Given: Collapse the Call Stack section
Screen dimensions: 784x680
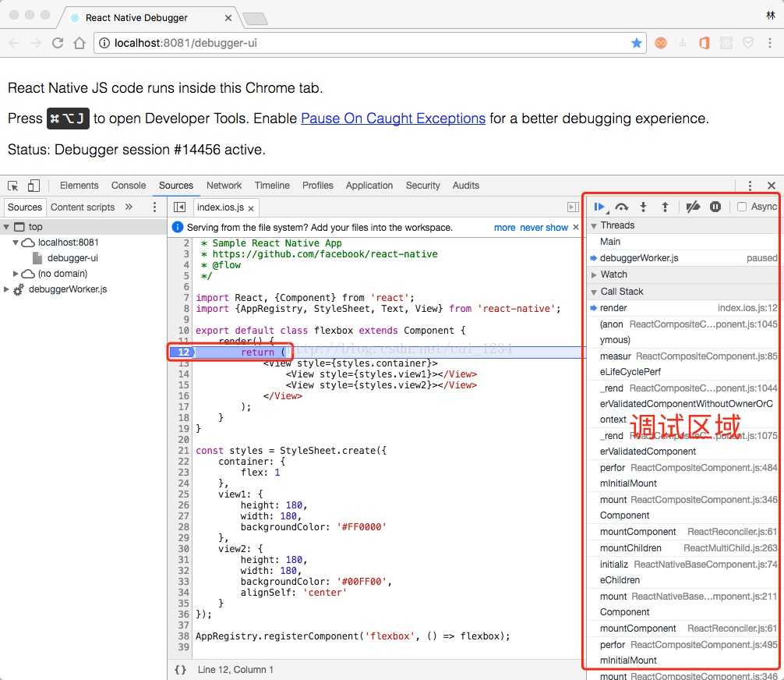Looking at the screenshot, I should (x=594, y=292).
